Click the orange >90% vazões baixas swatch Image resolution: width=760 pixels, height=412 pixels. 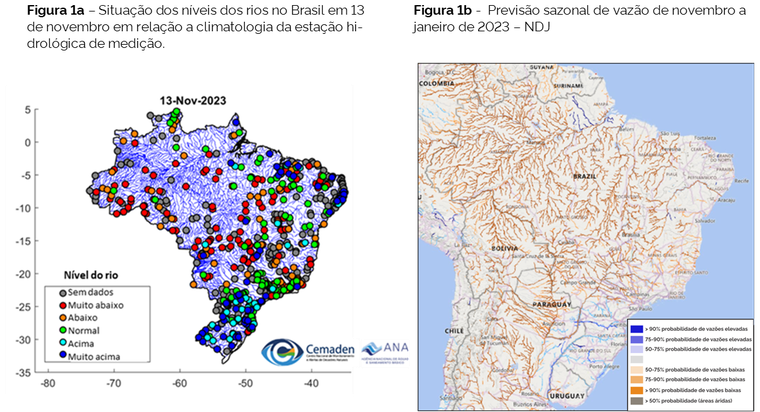point(637,392)
